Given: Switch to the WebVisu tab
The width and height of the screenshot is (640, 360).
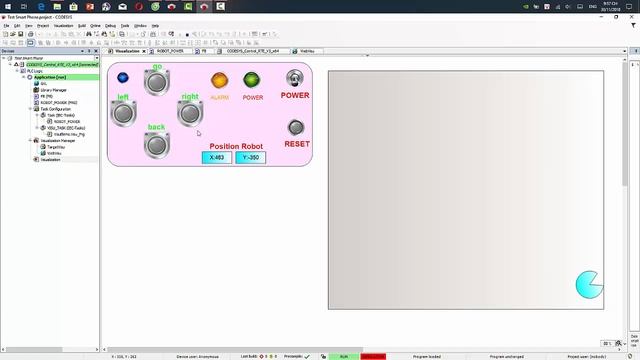Looking at the screenshot, I should (x=307, y=51).
